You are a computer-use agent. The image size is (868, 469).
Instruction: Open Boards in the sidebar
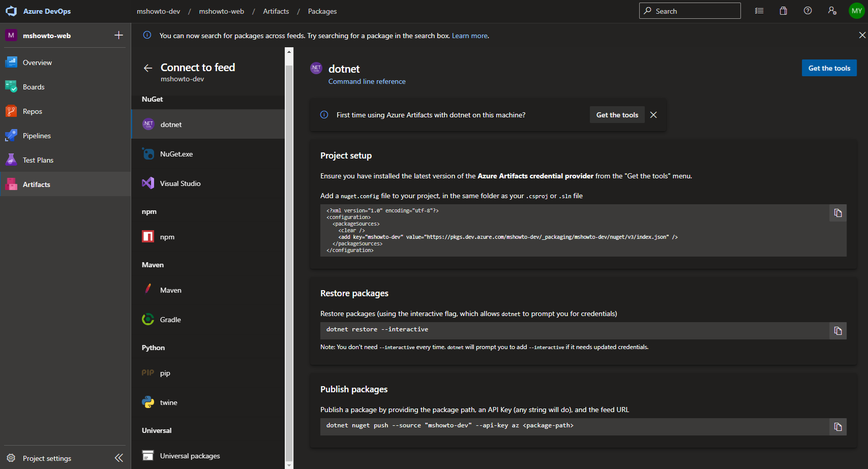(65, 87)
